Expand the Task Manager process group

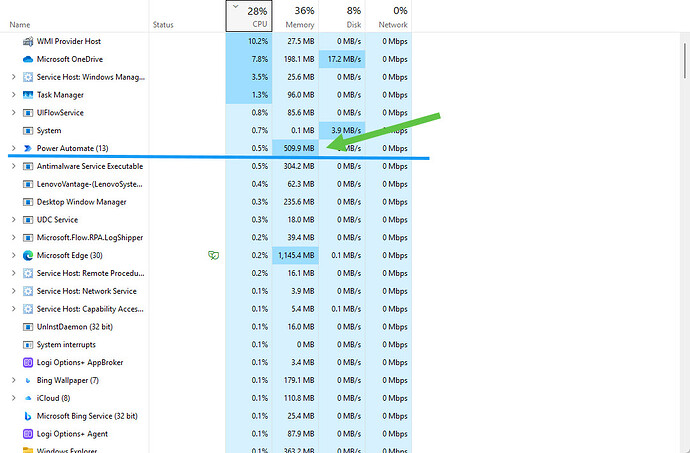(13, 95)
